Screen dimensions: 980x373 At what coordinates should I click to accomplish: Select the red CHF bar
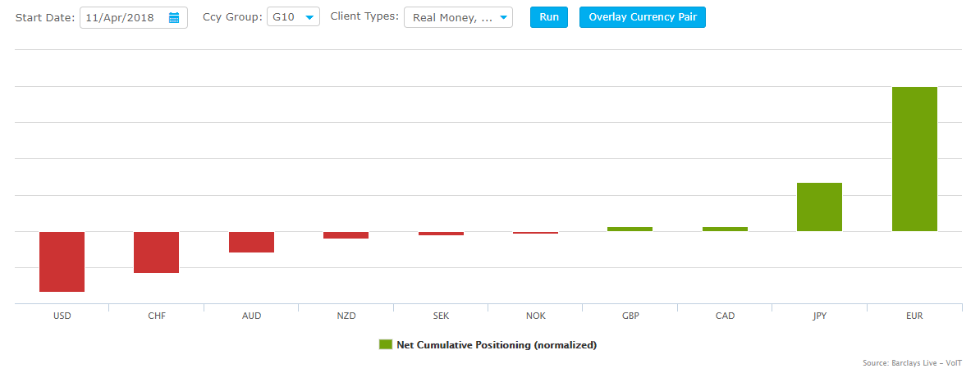click(x=156, y=252)
